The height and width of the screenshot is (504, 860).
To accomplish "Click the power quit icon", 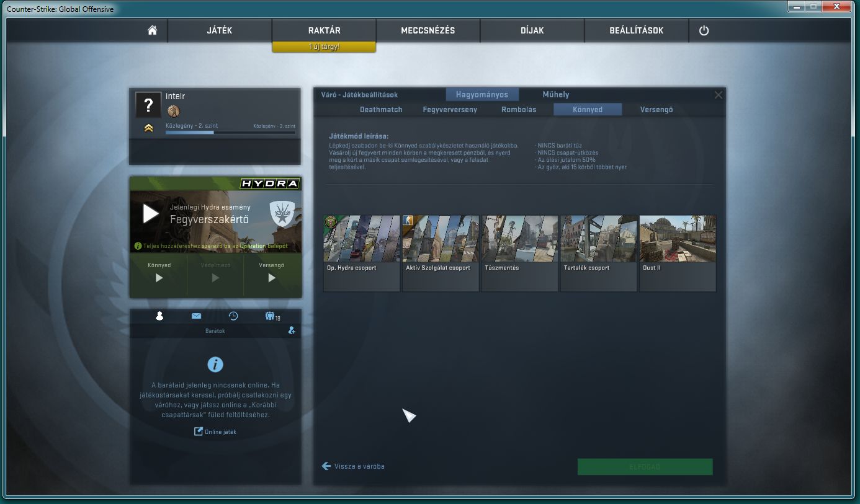I will tap(704, 30).
